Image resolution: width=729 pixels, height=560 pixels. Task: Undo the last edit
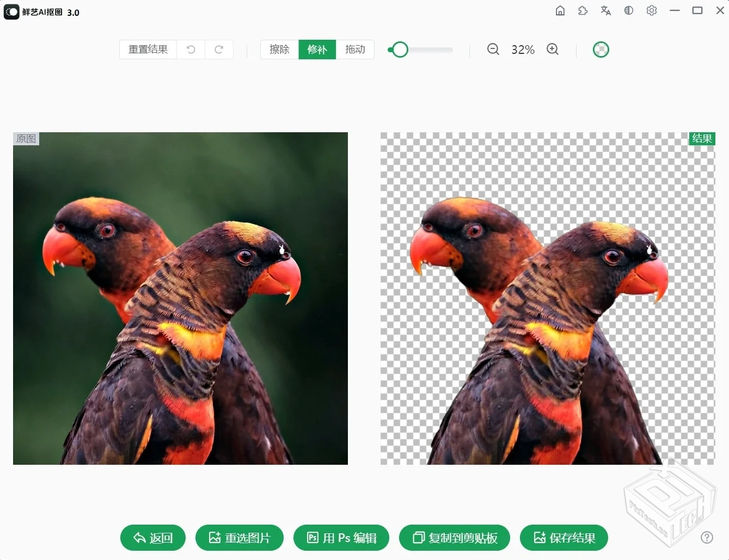pos(191,50)
